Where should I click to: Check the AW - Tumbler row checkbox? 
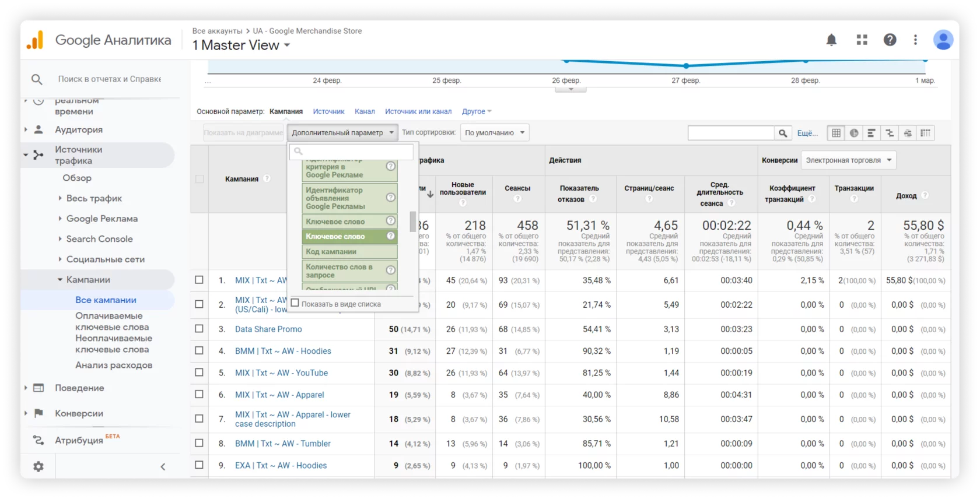point(199,443)
